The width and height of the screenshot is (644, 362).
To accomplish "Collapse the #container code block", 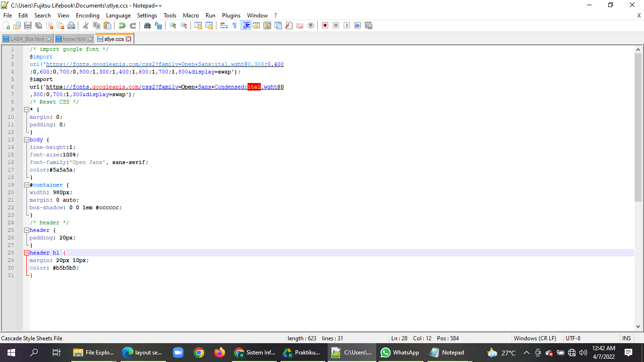I will pos(26,185).
